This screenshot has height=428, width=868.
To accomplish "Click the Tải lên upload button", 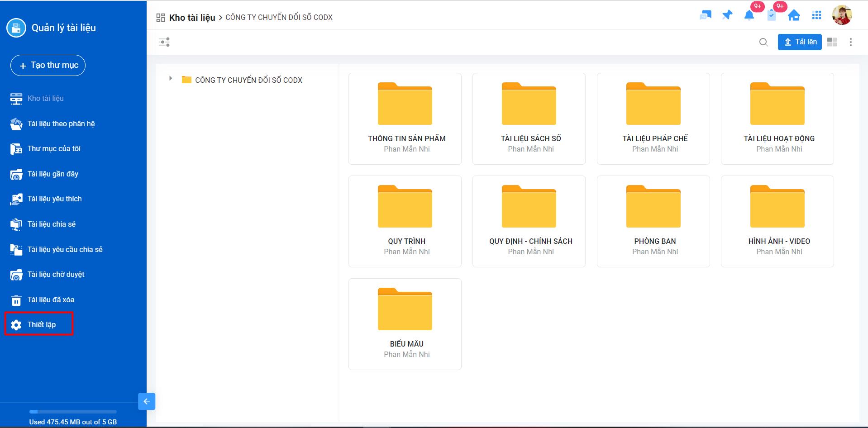I will coord(800,42).
